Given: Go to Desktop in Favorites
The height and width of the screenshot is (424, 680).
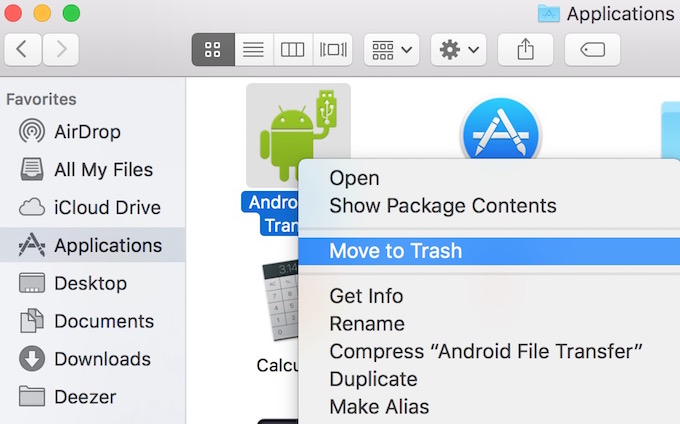Looking at the screenshot, I should coord(89,283).
